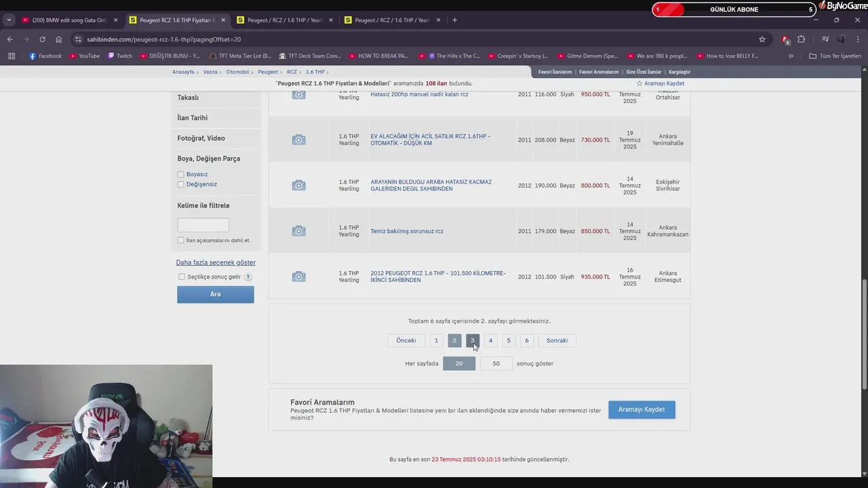Open the Facebook bookmark

pyautogui.click(x=45, y=56)
